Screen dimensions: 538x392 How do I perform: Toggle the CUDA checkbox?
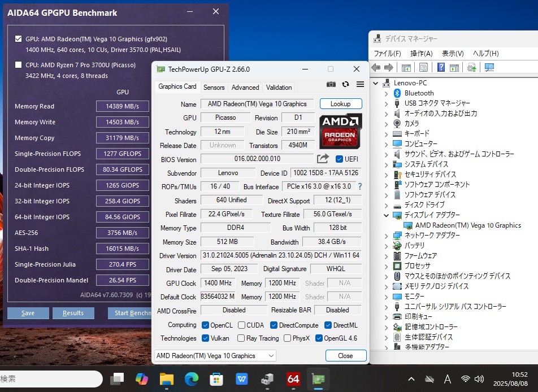tap(241, 325)
